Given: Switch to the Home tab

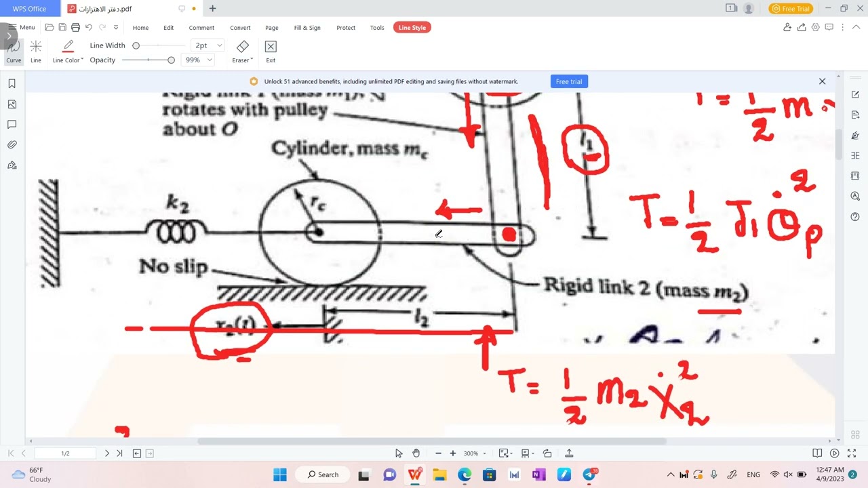Looking at the screenshot, I should [140, 28].
